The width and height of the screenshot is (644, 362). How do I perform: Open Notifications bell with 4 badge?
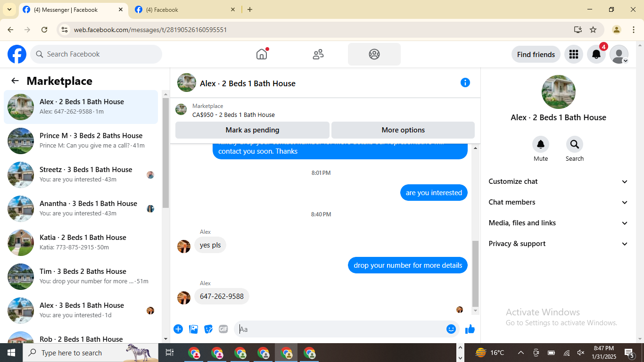pyautogui.click(x=596, y=54)
